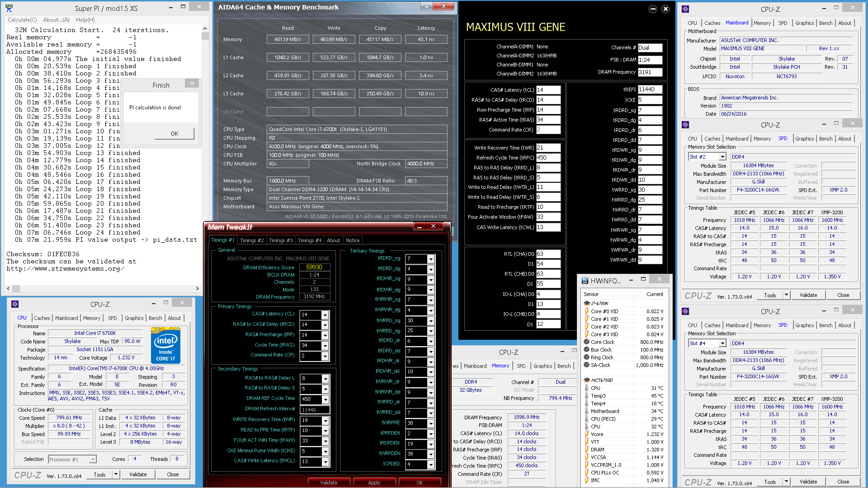Click CPU-Z icon in the Mainboard window title
This screenshot has width=868, height=488.
tap(685, 9)
